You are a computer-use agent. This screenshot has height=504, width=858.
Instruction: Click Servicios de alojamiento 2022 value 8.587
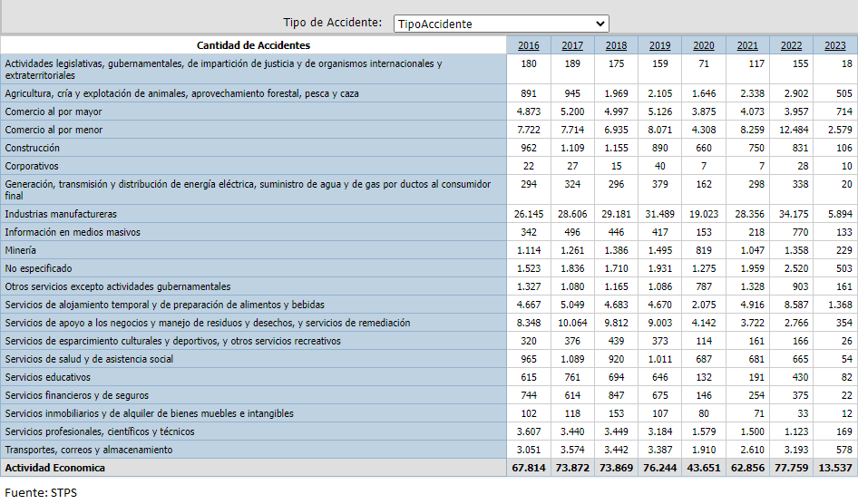[796, 305]
